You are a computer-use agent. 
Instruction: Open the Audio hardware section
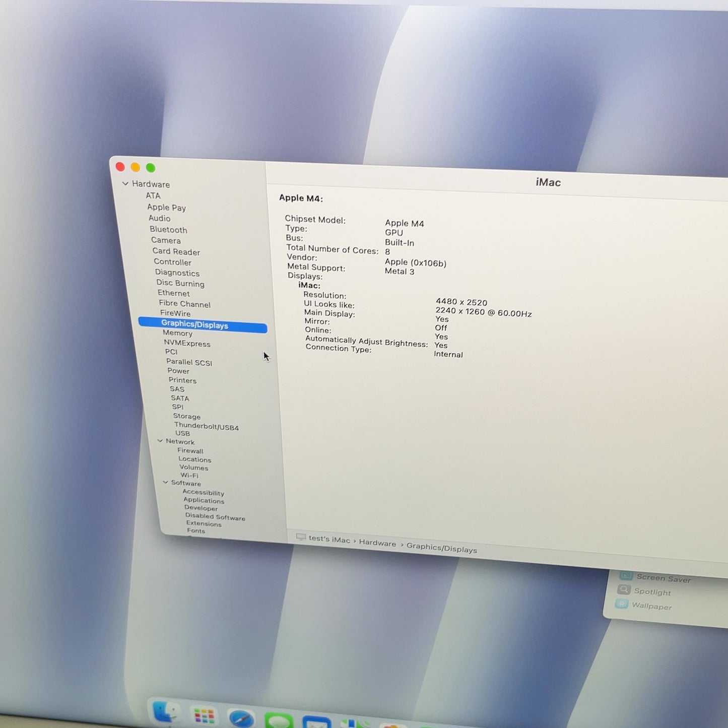(159, 218)
